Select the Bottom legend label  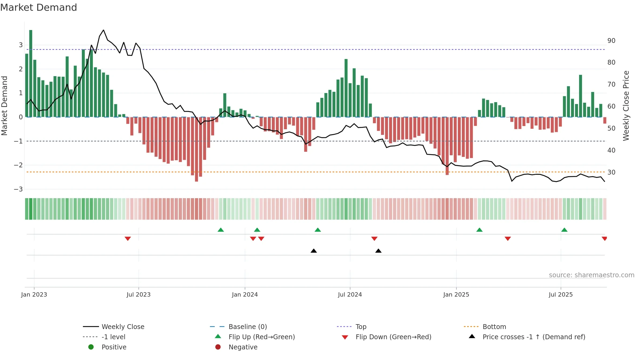coord(494,327)
